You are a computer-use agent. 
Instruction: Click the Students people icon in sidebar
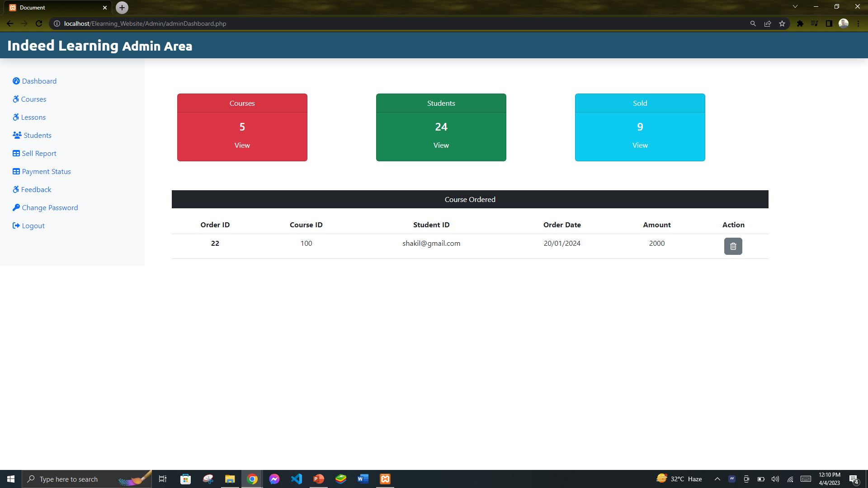tap(16, 135)
